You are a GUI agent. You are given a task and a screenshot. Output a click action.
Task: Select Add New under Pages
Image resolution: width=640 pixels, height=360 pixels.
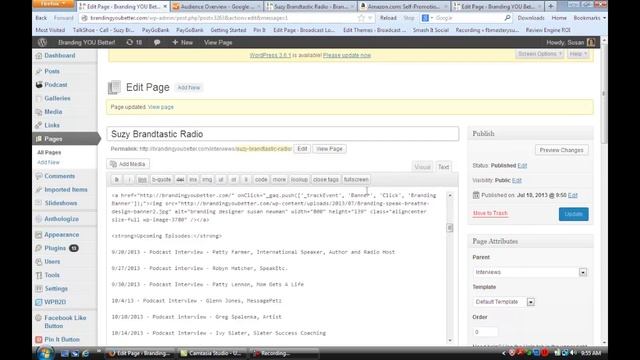48,162
